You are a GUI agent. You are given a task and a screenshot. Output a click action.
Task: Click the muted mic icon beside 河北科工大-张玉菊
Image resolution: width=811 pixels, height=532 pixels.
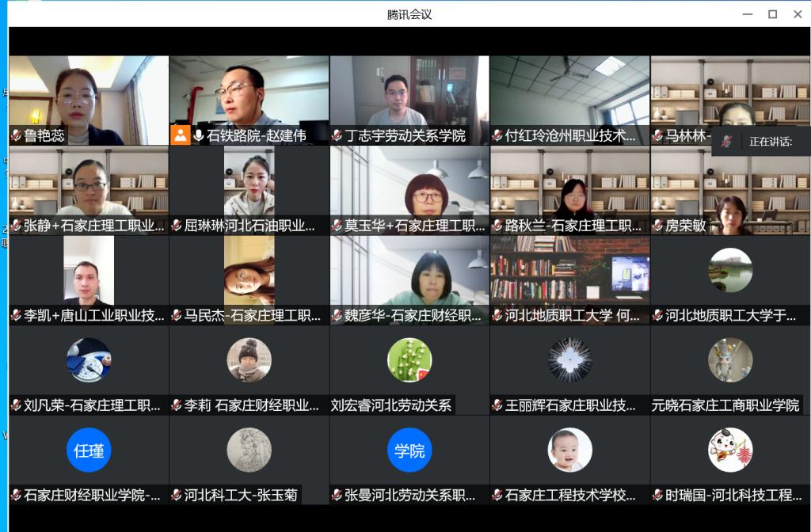coord(176,496)
